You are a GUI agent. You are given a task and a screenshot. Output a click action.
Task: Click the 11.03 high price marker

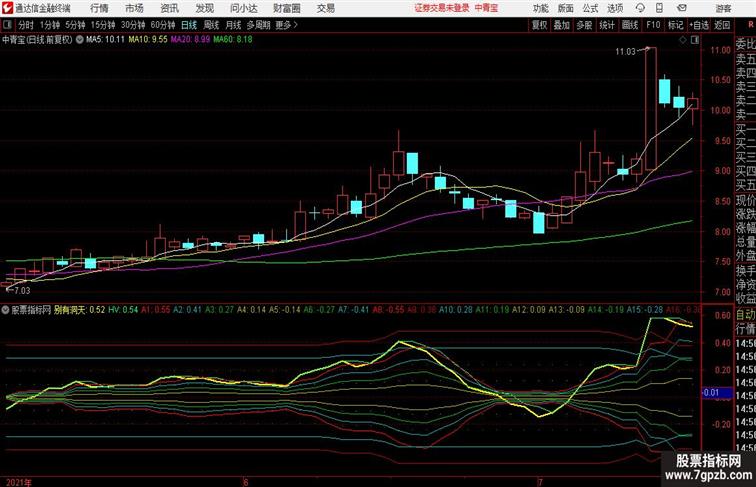point(625,52)
